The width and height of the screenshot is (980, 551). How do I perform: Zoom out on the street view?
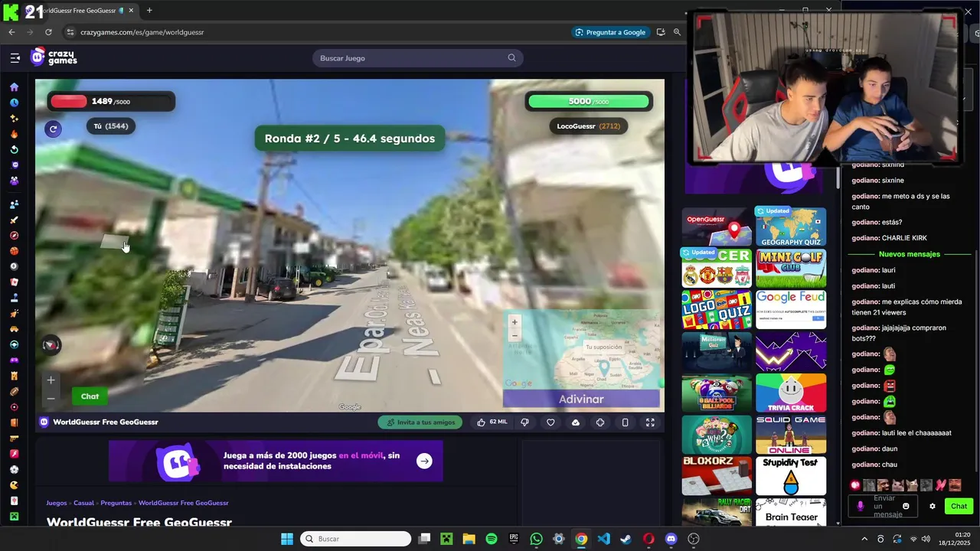(x=51, y=398)
